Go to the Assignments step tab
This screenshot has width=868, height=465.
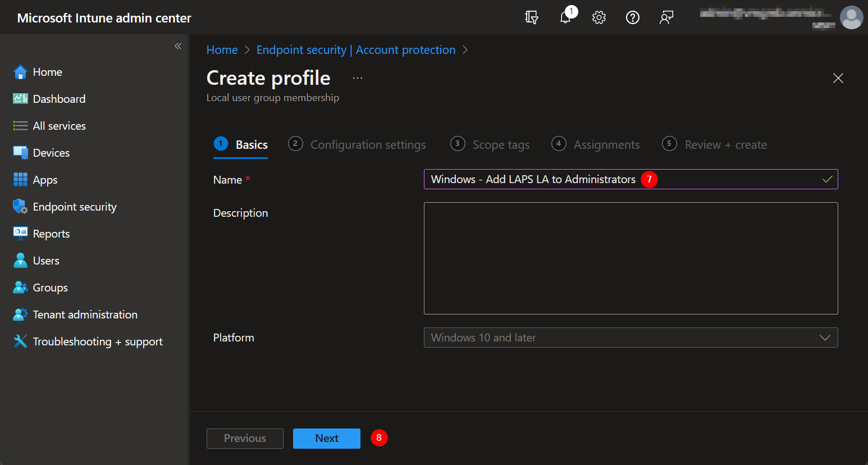[606, 145]
